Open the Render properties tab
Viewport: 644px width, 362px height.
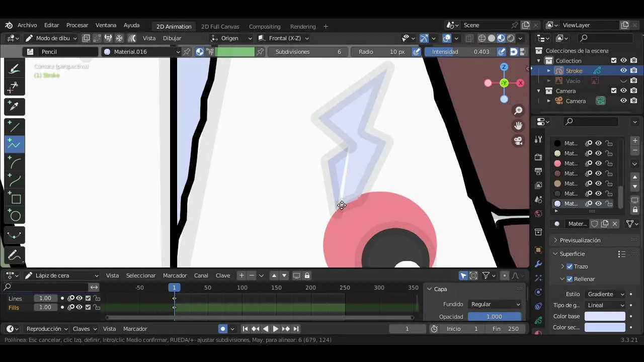point(538,157)
